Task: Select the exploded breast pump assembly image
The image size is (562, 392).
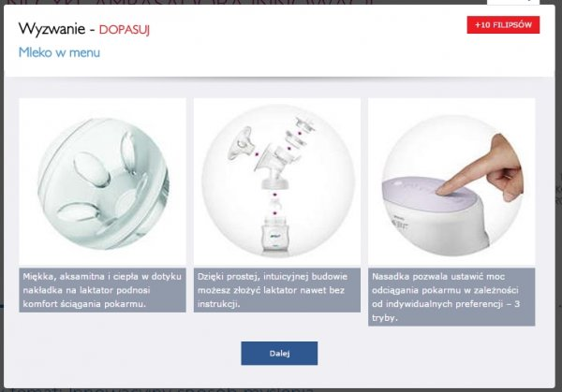Action: pyautogui.click(x=277, y=181)
